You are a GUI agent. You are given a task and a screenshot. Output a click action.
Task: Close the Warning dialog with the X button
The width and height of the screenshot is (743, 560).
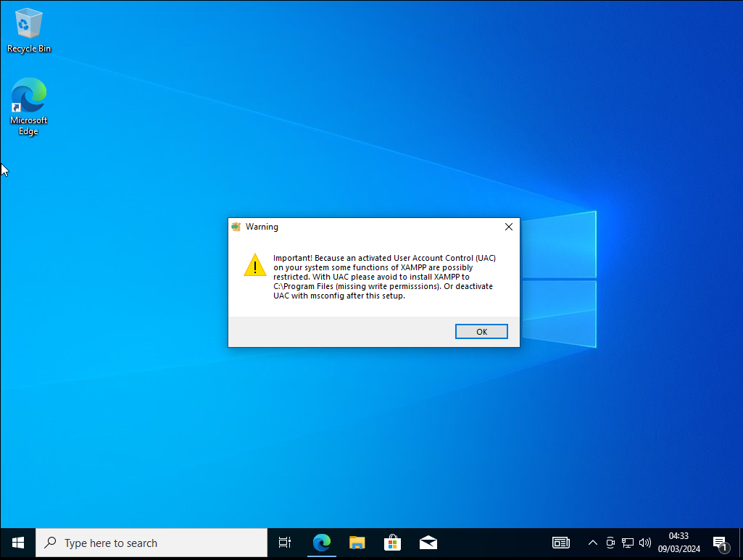click(x=508, y=227)
